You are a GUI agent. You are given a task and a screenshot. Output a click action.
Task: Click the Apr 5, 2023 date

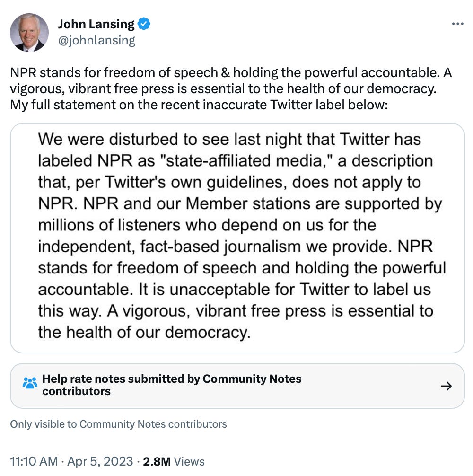(100, 461)
